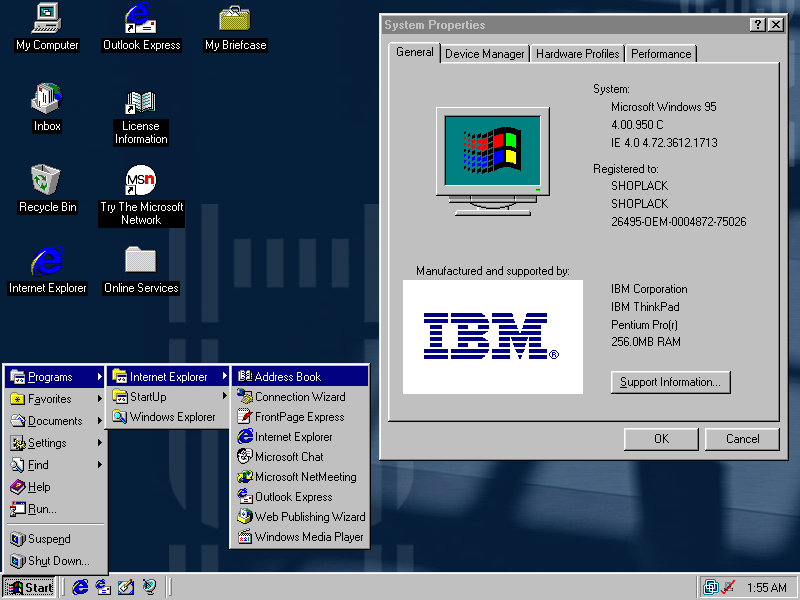This screenshot has width=800, height=600.
Task: Open Documents submenu in Start menu
Action: pyautogui.click(x=56, y=421)
